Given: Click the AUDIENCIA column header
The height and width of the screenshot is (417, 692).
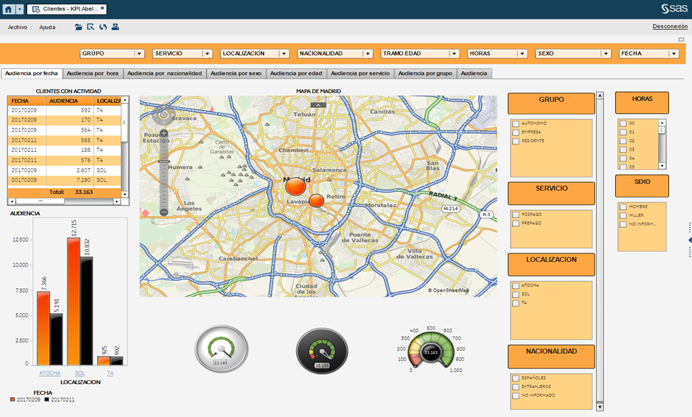Looking at the screenshot, I should pyautogui.click(x=70, y=101).
